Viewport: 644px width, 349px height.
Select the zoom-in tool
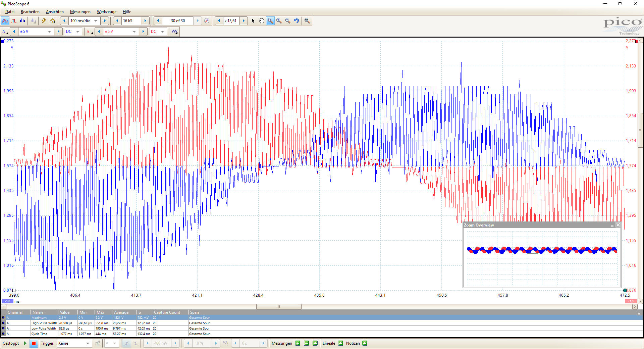(279, 21)
